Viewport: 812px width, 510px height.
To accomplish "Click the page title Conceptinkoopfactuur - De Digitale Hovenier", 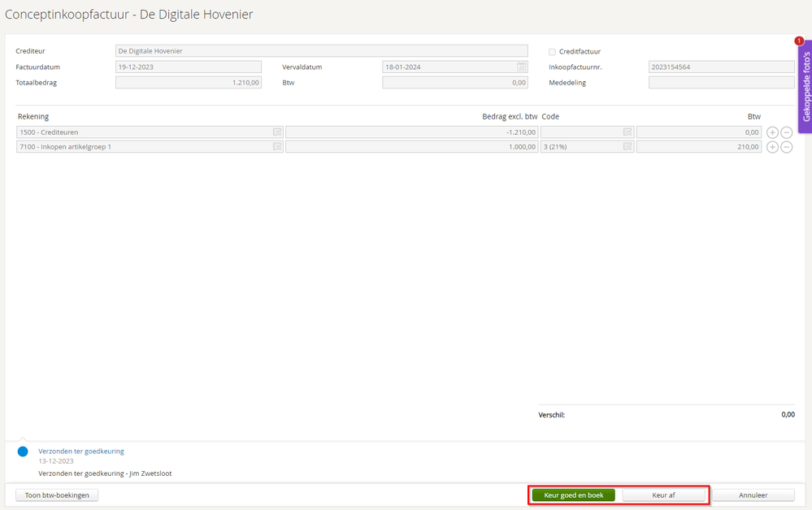I will click(129, 15).
